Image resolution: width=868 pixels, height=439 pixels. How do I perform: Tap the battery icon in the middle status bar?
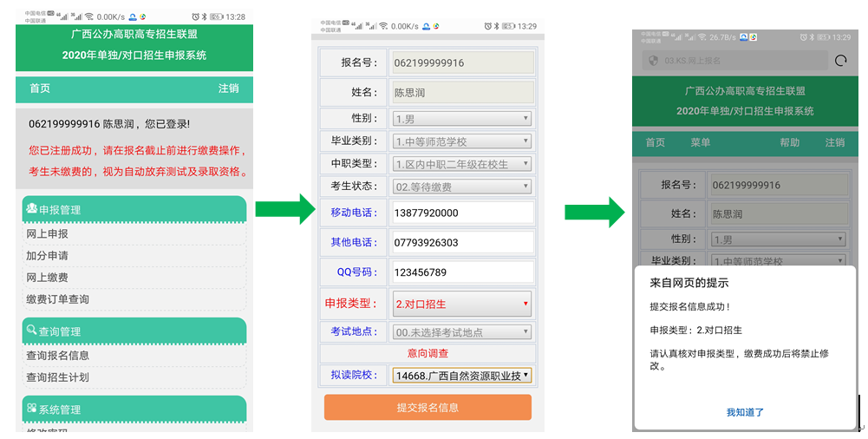pos(508,26)
